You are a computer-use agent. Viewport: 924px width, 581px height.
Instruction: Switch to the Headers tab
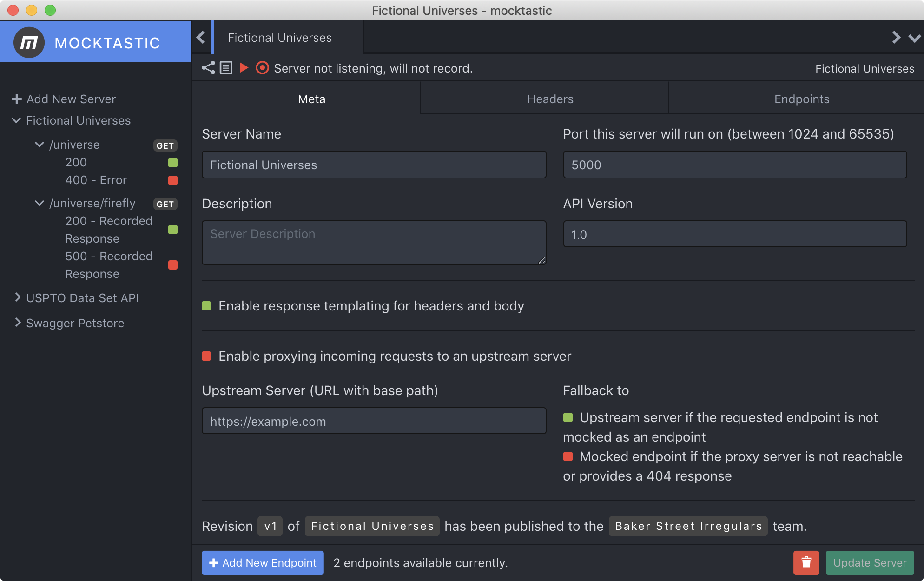tap(545, 99)
